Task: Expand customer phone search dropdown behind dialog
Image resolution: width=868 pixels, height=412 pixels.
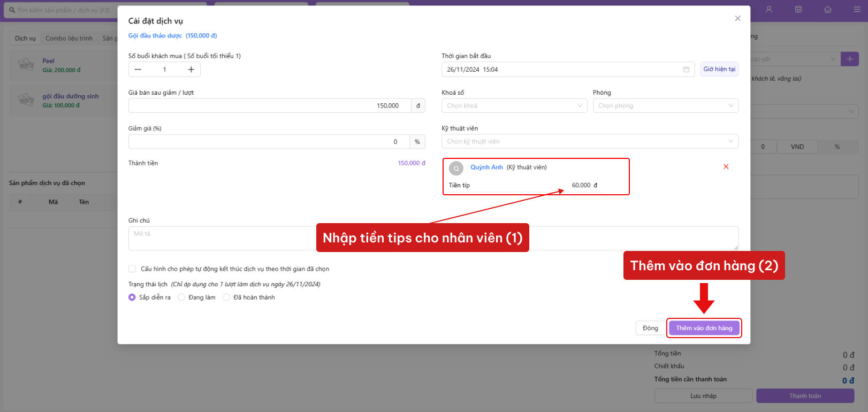Action: click(833, 59)
